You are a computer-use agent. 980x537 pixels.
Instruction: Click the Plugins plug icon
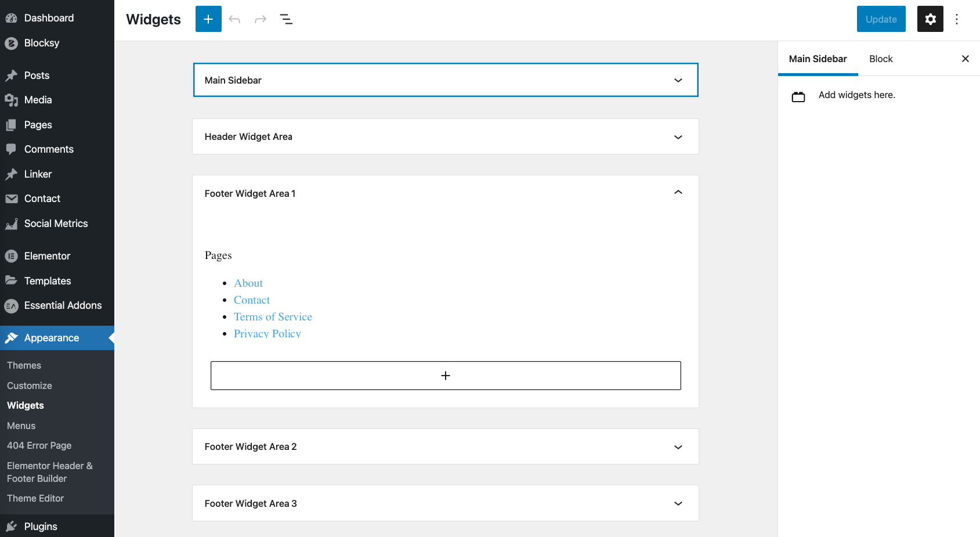click(x=11, y=527)
